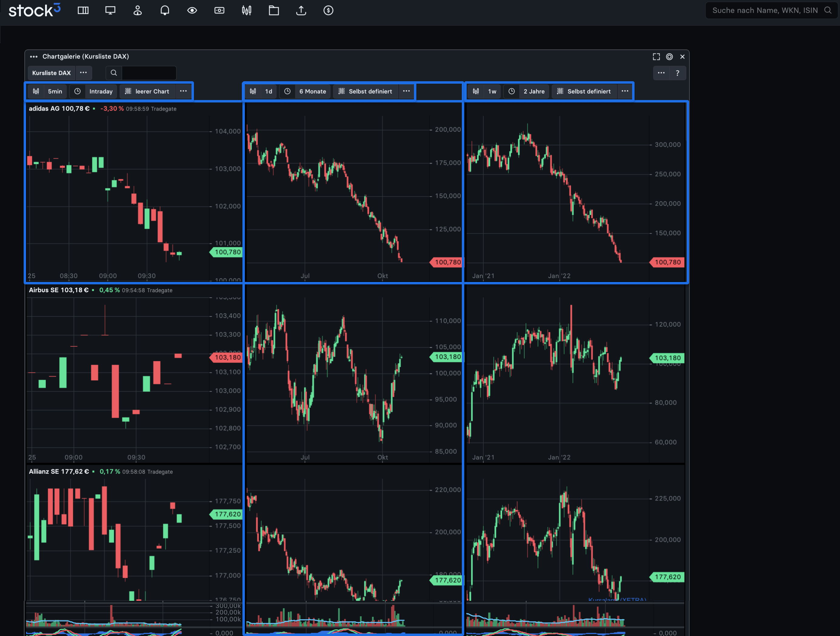Screen dimensions: 840x636
Task: Open the Allianz SE 177,62 € title
Action: pos(59,471)
